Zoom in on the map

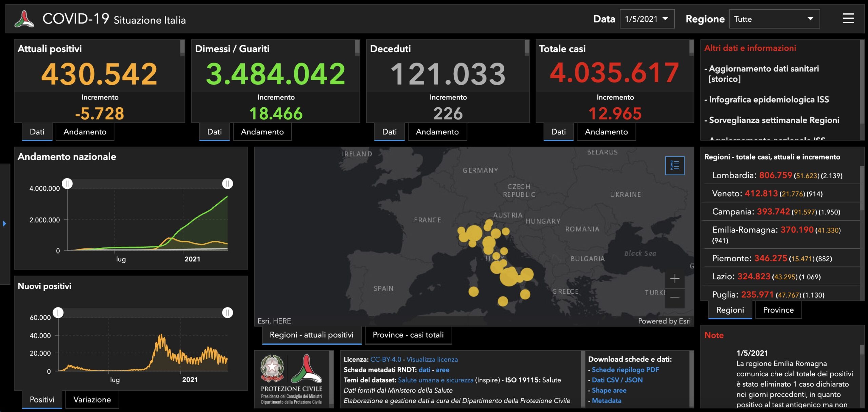point(674,279)
